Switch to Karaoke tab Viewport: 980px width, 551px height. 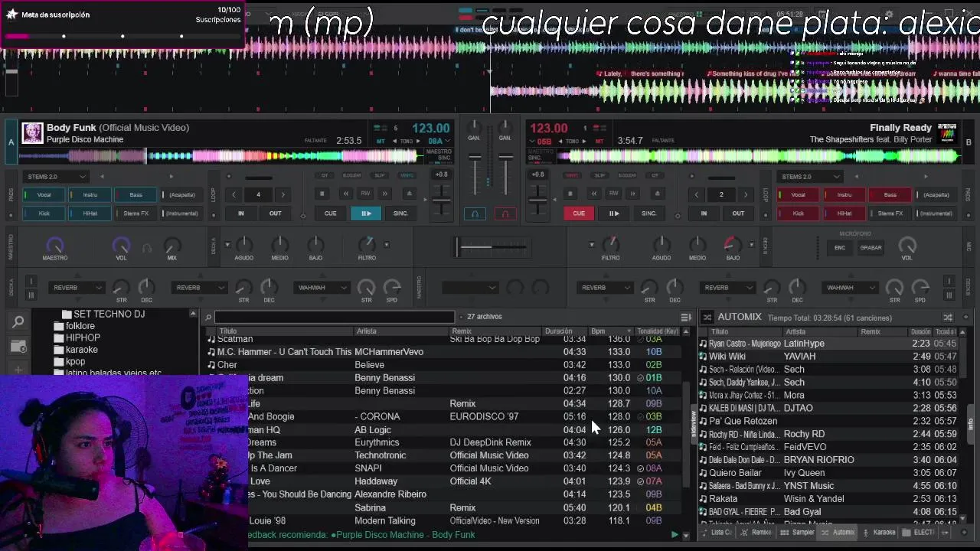880,532
